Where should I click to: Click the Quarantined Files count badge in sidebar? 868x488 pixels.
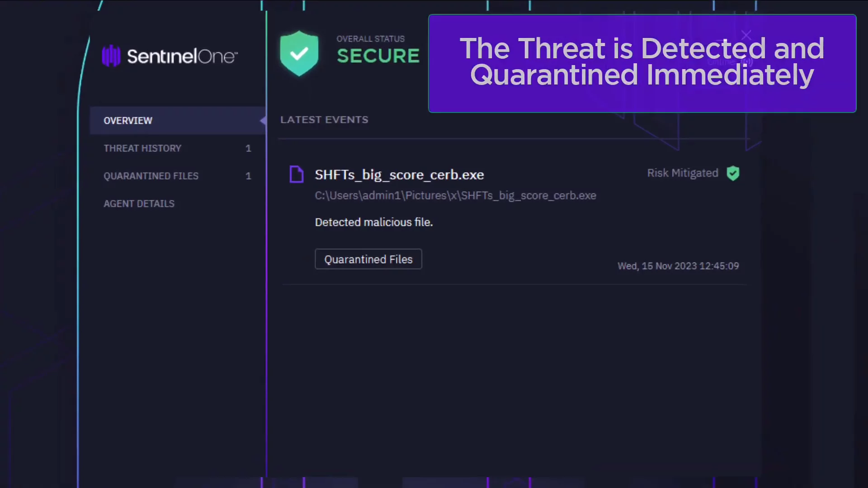click(x=248, y=176)
